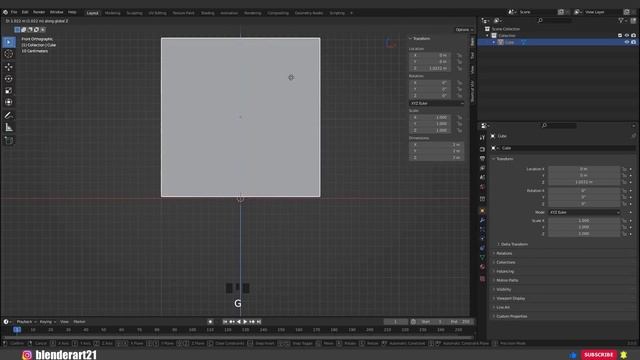The image size is (640, 360).
Task: Open the Keying menu in the timeline
Action: pyautogui.click(x=47, y=322)
